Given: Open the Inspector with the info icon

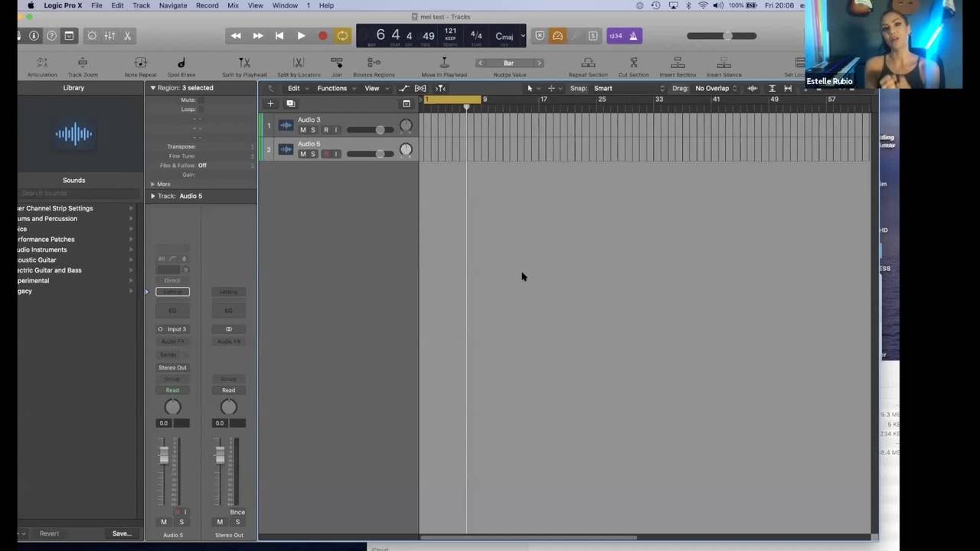Looking at the screenshot, I should click(x=34, y=36).
